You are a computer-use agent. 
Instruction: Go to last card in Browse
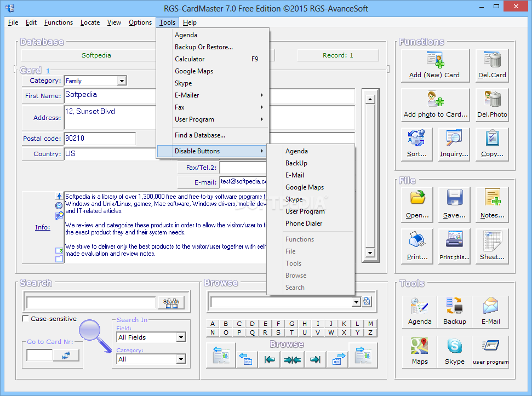(x=315, y=359)
